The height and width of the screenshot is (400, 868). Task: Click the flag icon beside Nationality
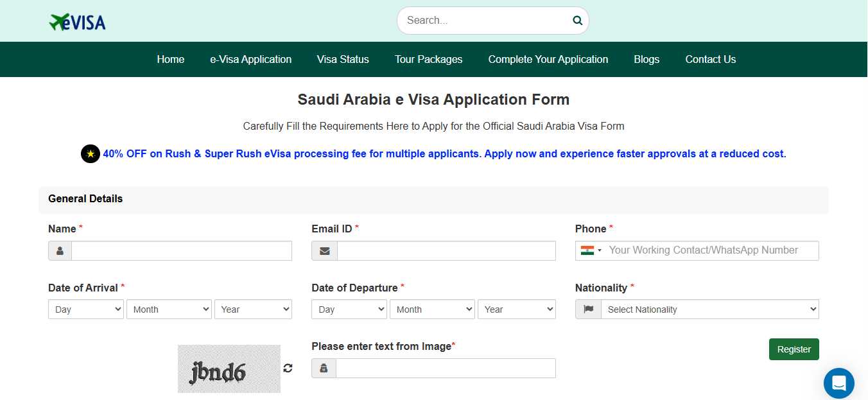[x=588, y=309]
